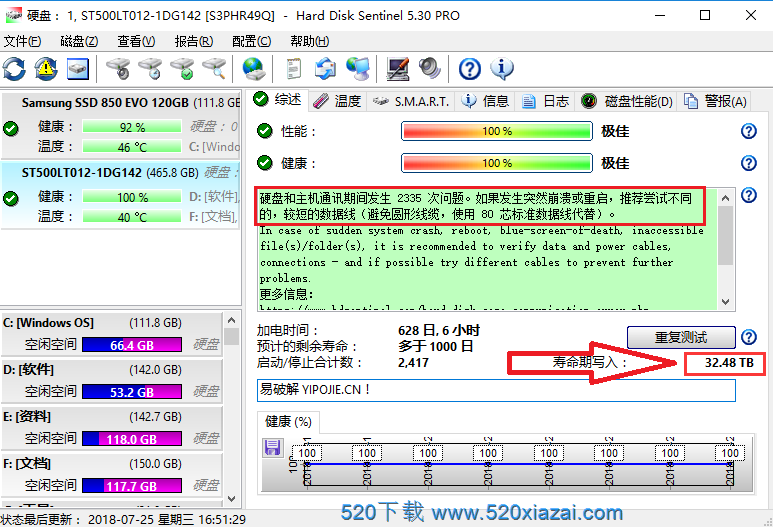
Task: Click the hard disk drive toolbar icon
Action: [x=78, y=69]
